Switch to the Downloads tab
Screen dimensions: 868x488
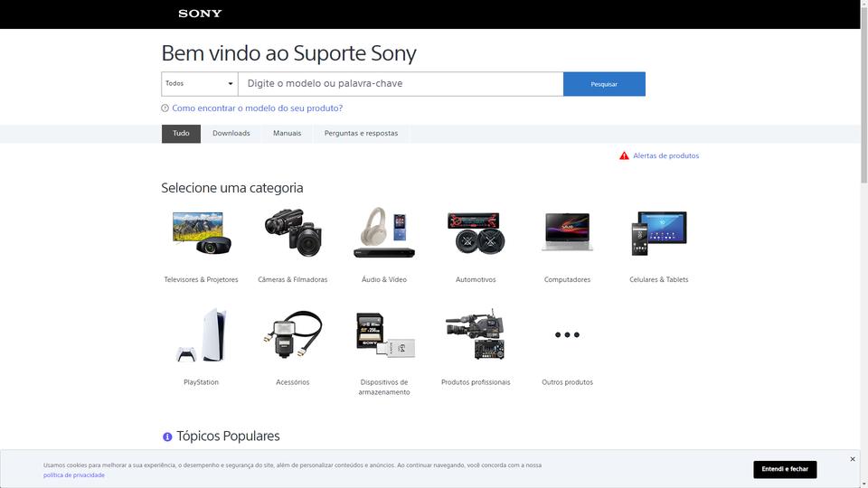[231, 134]
